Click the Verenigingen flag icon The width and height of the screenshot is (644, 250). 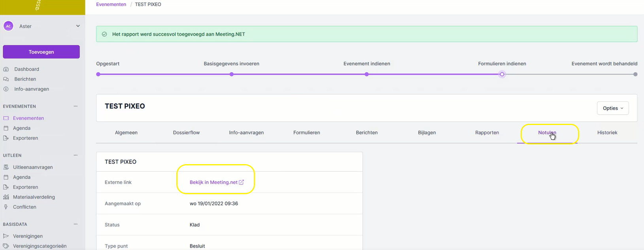pos(6,236)
